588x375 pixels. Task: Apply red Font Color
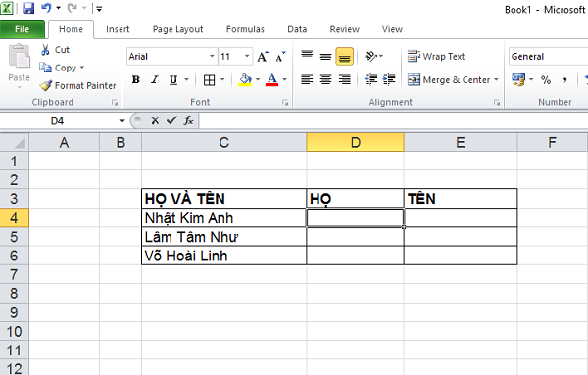(272, 79)
